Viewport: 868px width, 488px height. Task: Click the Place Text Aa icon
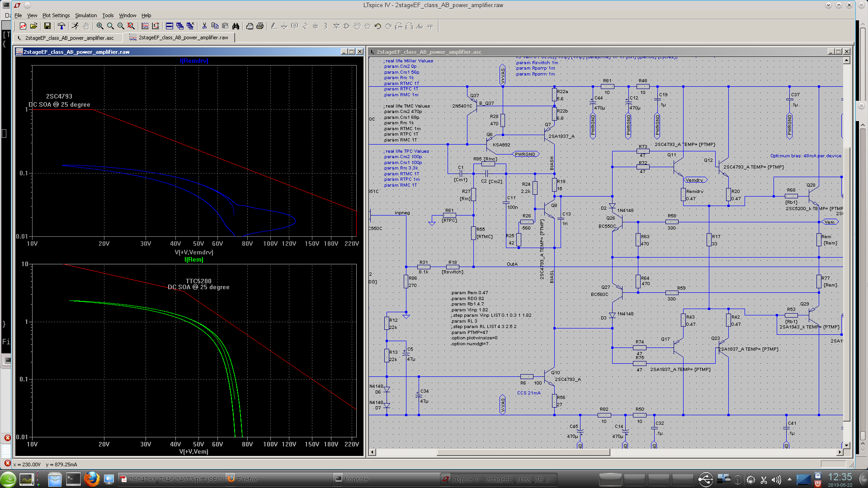click(420, 26)
